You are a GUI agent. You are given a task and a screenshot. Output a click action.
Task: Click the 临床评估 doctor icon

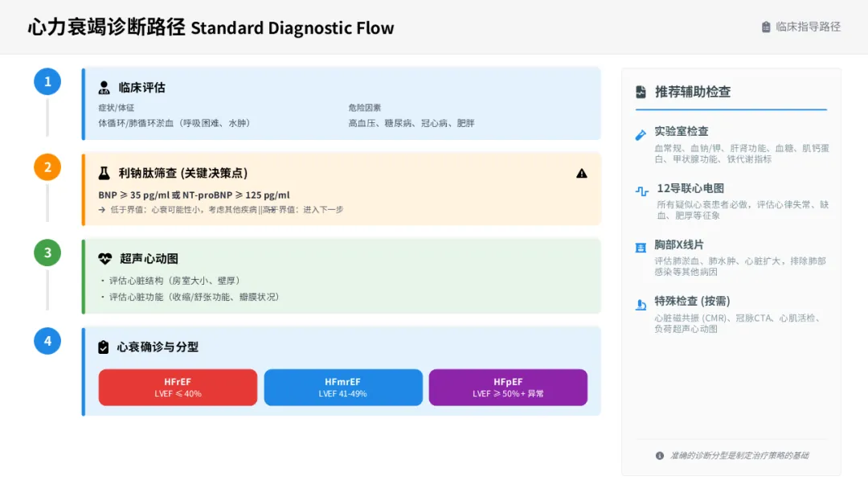(x=104, y=88)
